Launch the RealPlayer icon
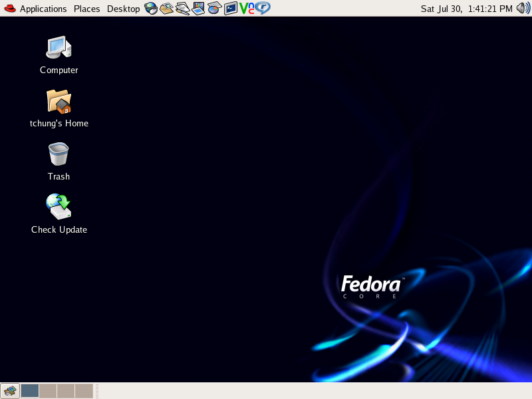The image size is (532, 399). [263, 8]
